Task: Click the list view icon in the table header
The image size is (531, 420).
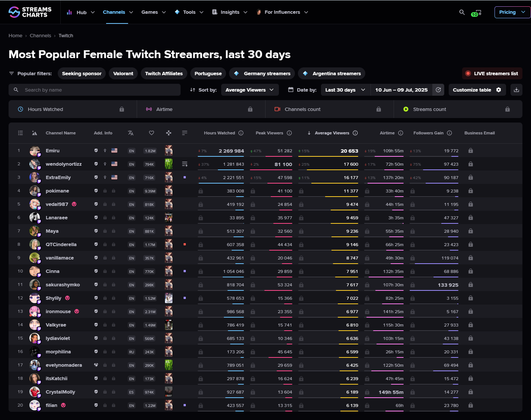Action: pyautogui.click(x=20, y=133)
